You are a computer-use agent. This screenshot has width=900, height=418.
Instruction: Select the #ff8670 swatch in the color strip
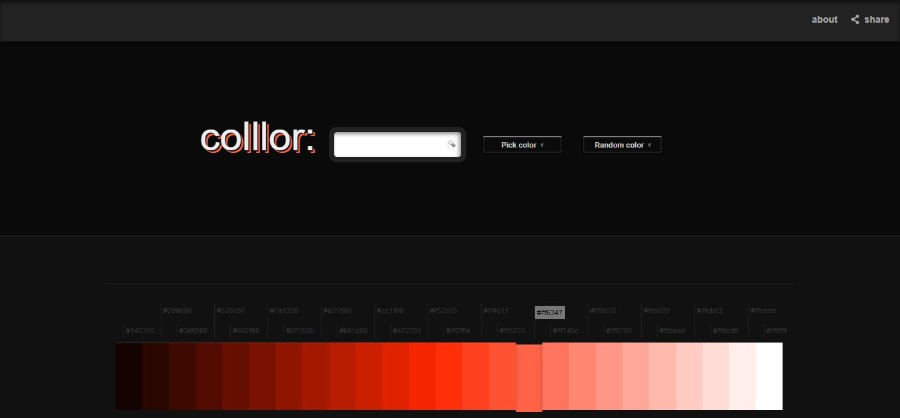[x=583, y=376]
